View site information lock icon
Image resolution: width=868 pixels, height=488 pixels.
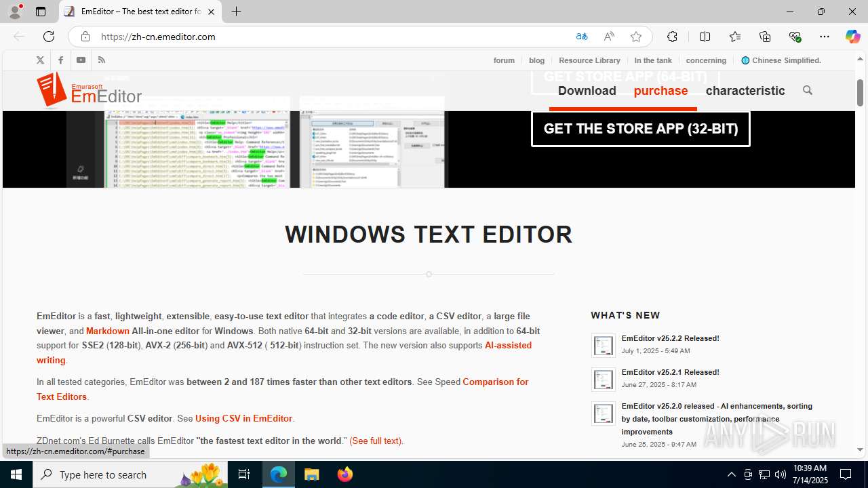pos(85,37)
